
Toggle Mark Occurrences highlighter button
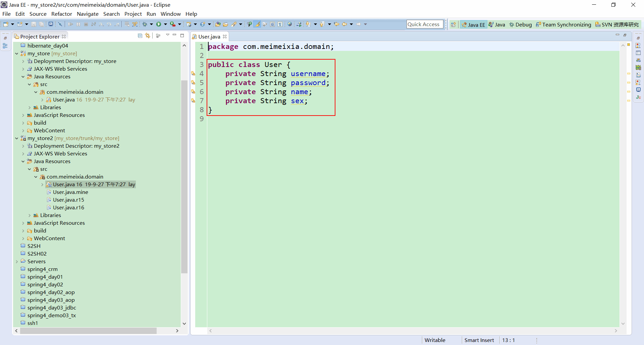[257, 24]
